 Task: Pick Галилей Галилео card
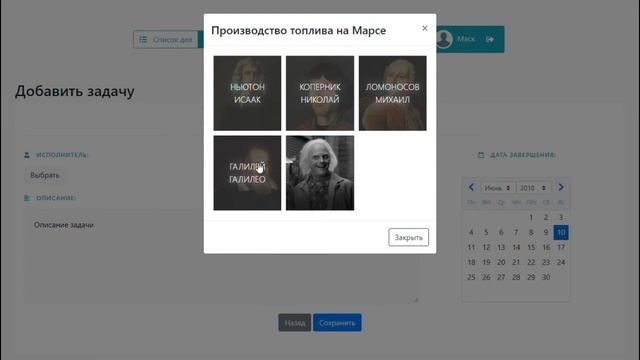(x=247, y=173)
